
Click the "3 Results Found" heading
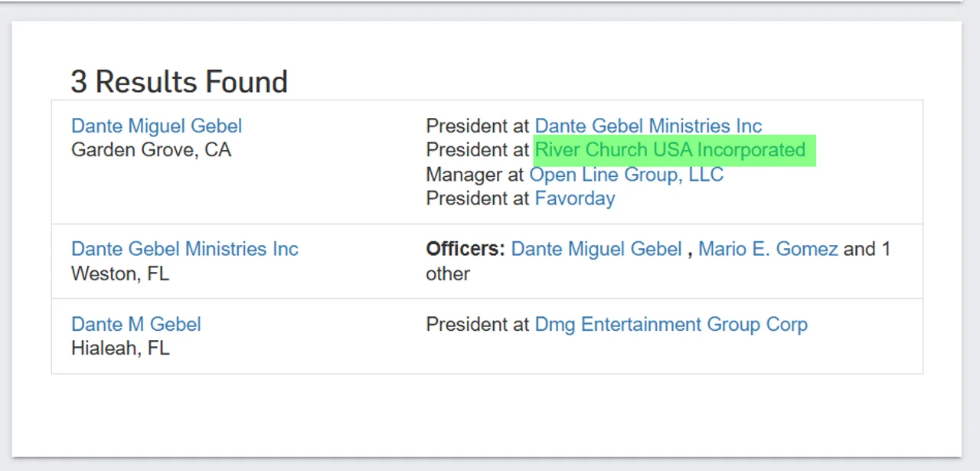[x=179, y=82]
